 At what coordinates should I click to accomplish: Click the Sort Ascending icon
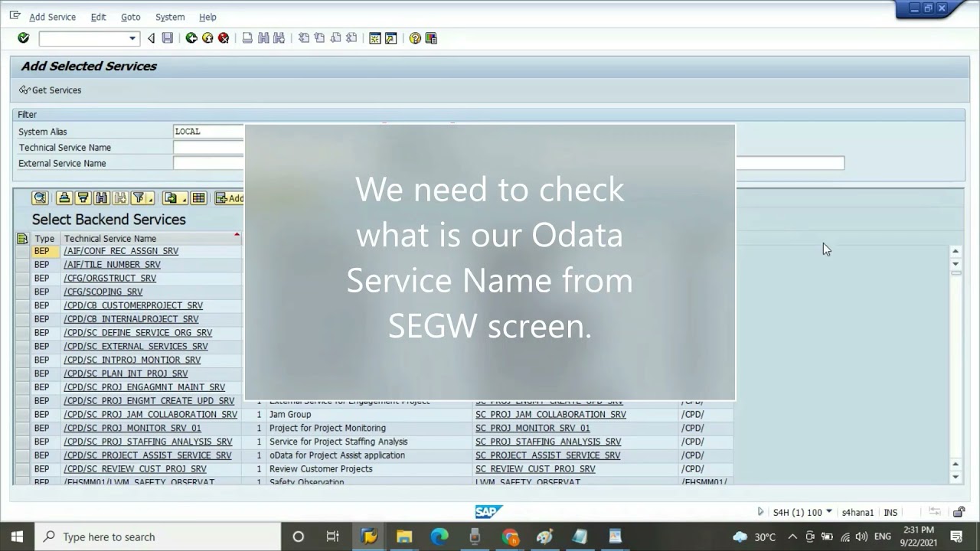click(x=64, y=198)
